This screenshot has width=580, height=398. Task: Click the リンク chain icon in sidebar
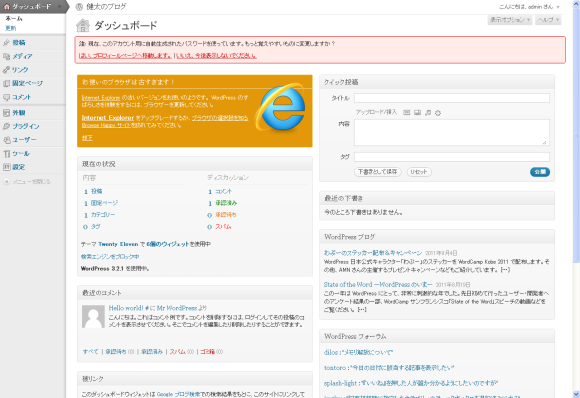[6, 70]
